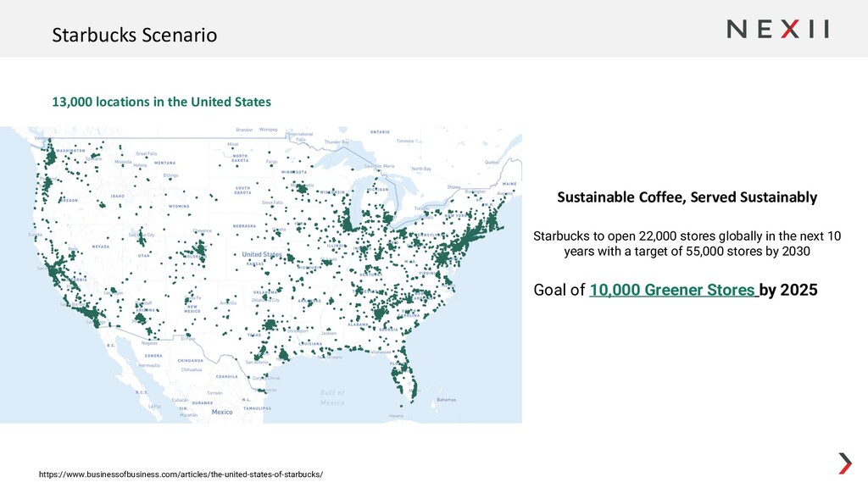Click the Starbucks Scenario slide title
Screen dimensions: 868x488
point(135,35)
